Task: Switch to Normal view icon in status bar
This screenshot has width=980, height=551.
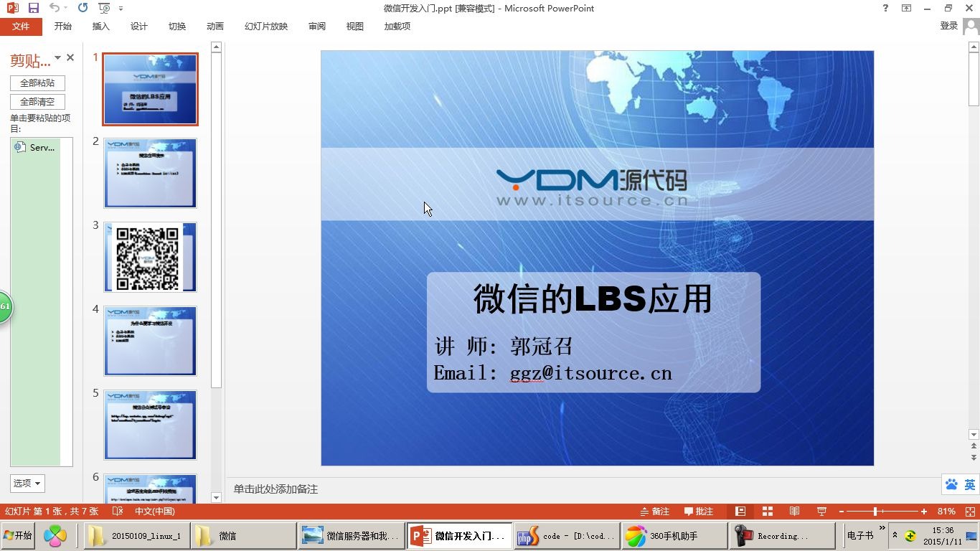Action: click(x=740, y=512)
